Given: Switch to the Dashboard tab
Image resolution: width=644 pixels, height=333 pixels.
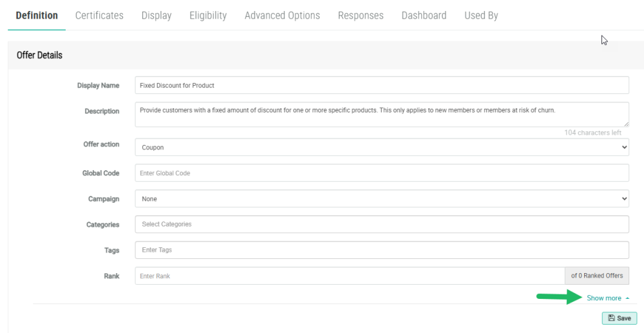Looking at the screenshot, I should [x=424, y=15].
